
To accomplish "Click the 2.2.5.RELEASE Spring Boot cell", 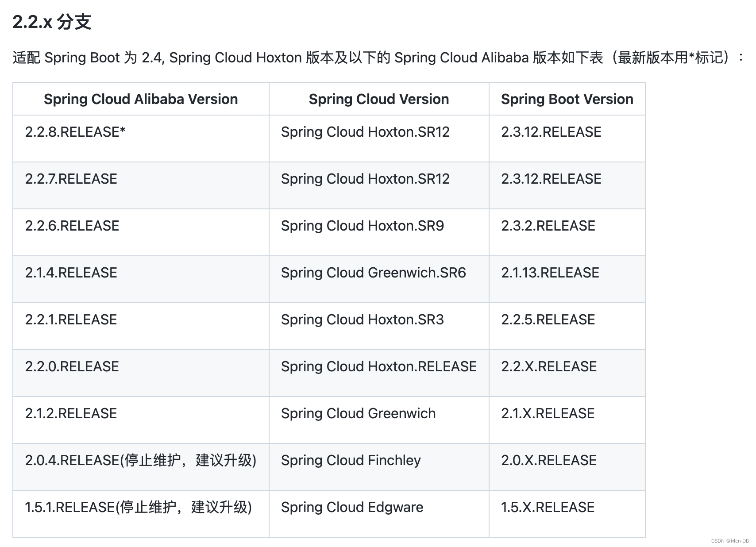I will click(548, 320).
